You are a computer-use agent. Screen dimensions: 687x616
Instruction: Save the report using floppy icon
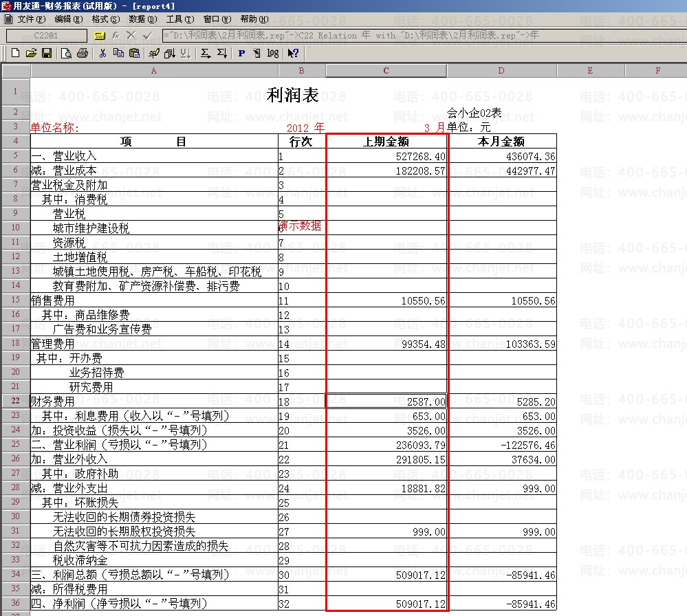click(x=47, y=53)
